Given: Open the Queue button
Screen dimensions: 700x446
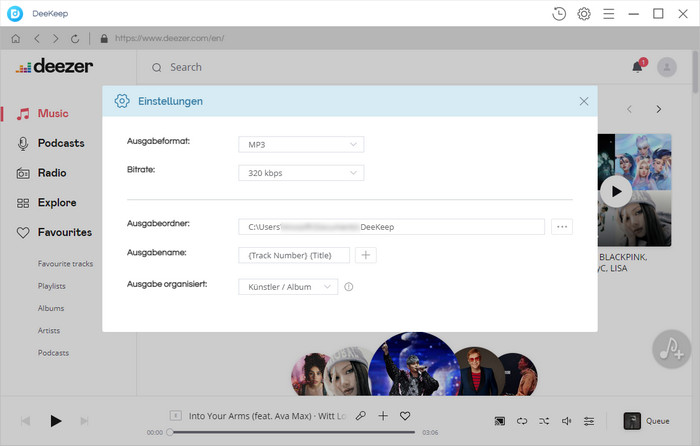Looking at the screenshot, I should [646, 421].
